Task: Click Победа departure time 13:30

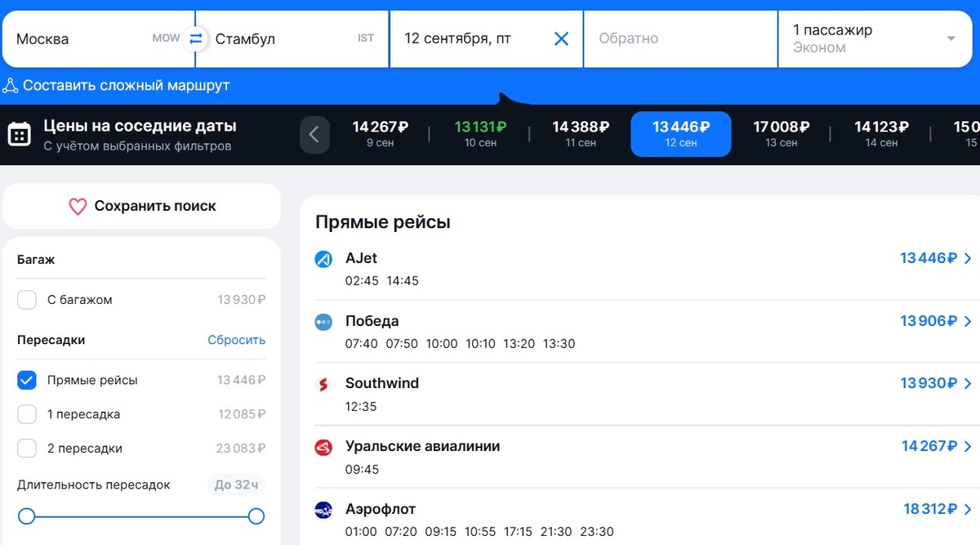Action: pos(559,344)
